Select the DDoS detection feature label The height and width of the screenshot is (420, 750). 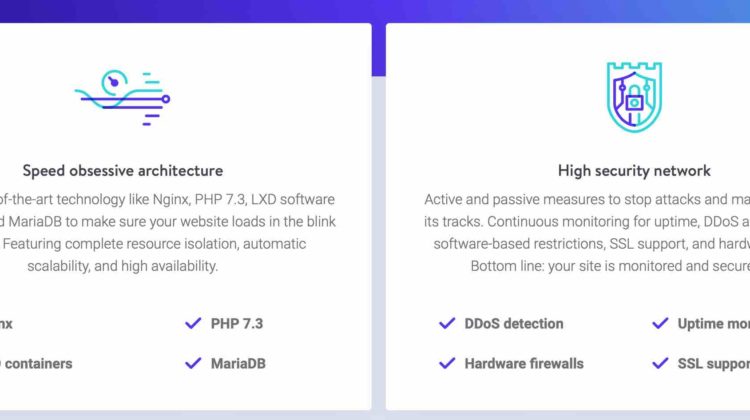[x=514, y=324]
